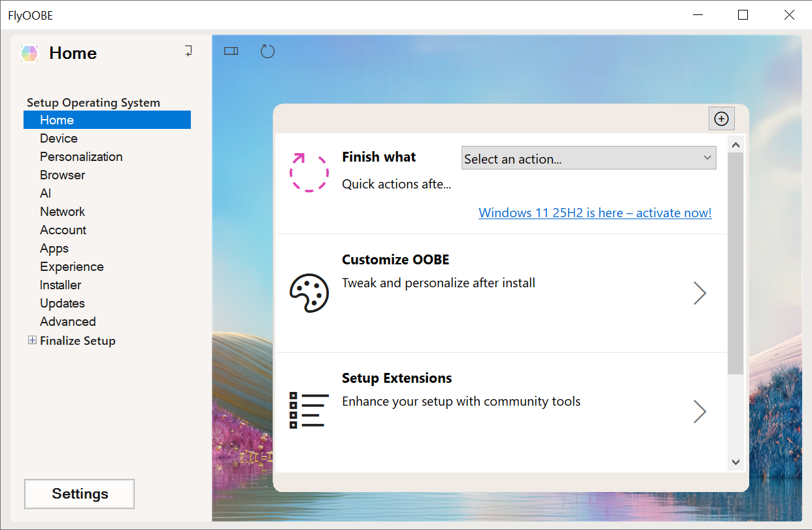The width and height of the screenshot is (812, 530).
Task: Click the dashed circle Finish what icon
Action: click(308, 171)
